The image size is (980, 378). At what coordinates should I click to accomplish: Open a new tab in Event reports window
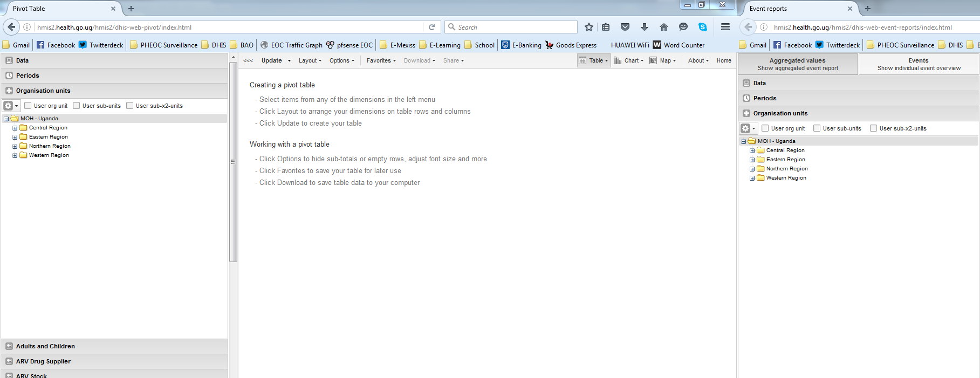click(x=868, y=9)
